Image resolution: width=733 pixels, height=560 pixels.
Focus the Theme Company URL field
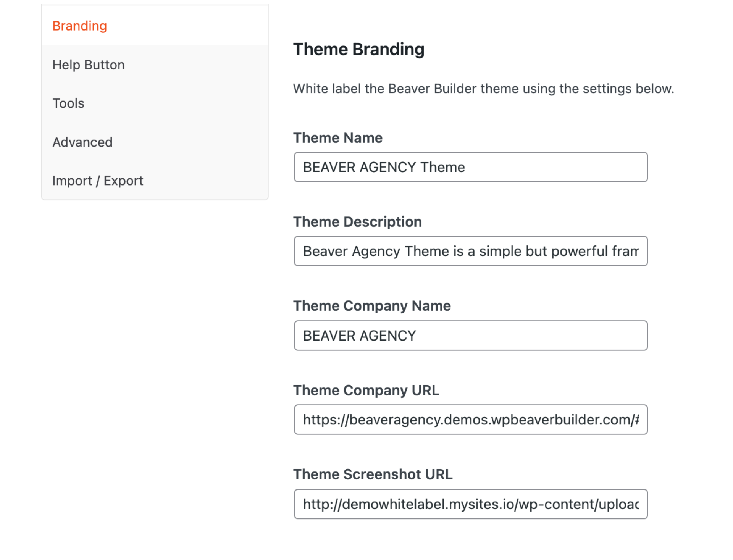click(470, 420)
